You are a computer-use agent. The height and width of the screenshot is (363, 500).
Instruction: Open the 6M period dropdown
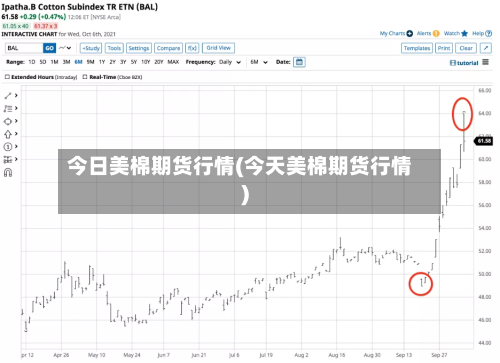(x=259, y=62)
